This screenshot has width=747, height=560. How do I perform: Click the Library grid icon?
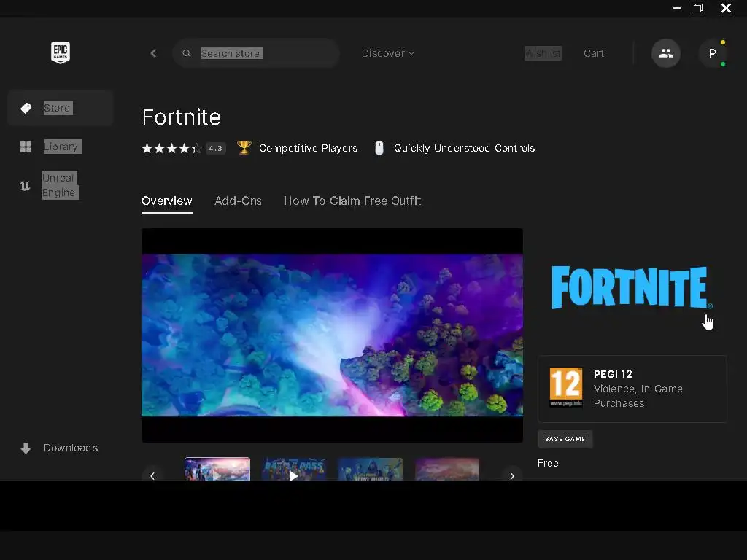[26, 147]
